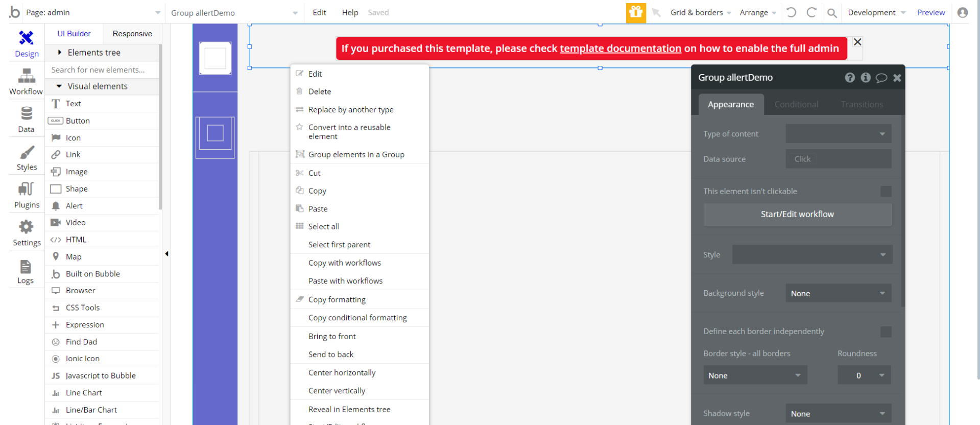Go to the Plugins section
Image resolution: width=980 pixels, height=425 pixels.
27,195
